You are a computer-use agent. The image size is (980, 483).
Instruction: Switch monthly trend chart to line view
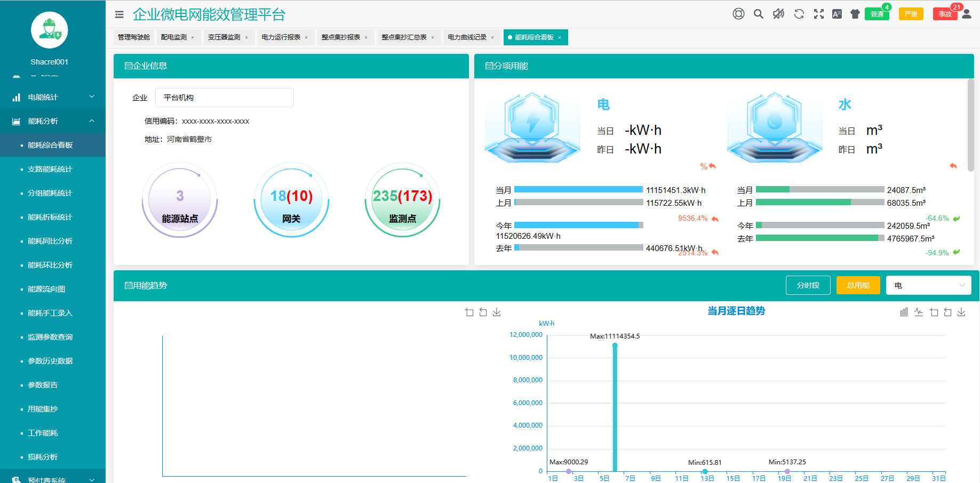(918, 312)
